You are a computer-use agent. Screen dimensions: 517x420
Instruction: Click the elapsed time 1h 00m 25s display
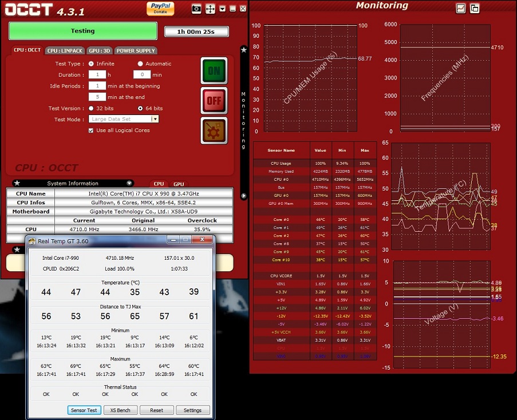[196, 31]
